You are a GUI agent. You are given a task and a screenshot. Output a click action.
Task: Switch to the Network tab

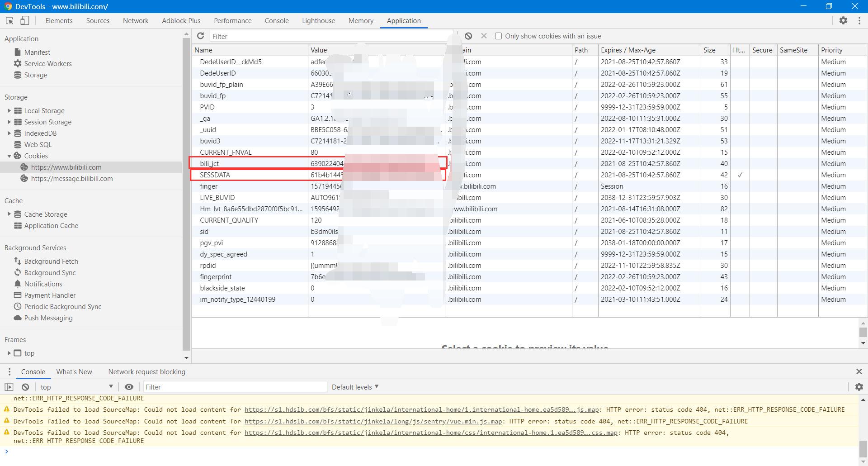136,21
